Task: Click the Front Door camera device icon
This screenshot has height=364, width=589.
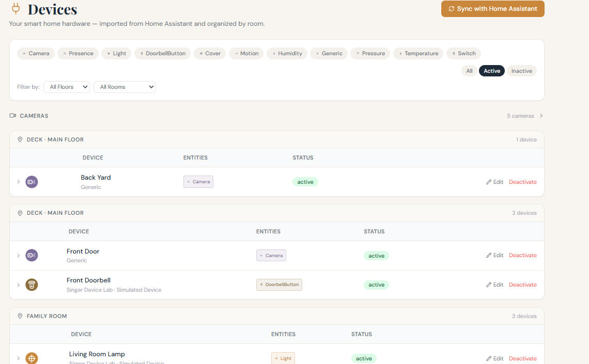Action: 32,256
